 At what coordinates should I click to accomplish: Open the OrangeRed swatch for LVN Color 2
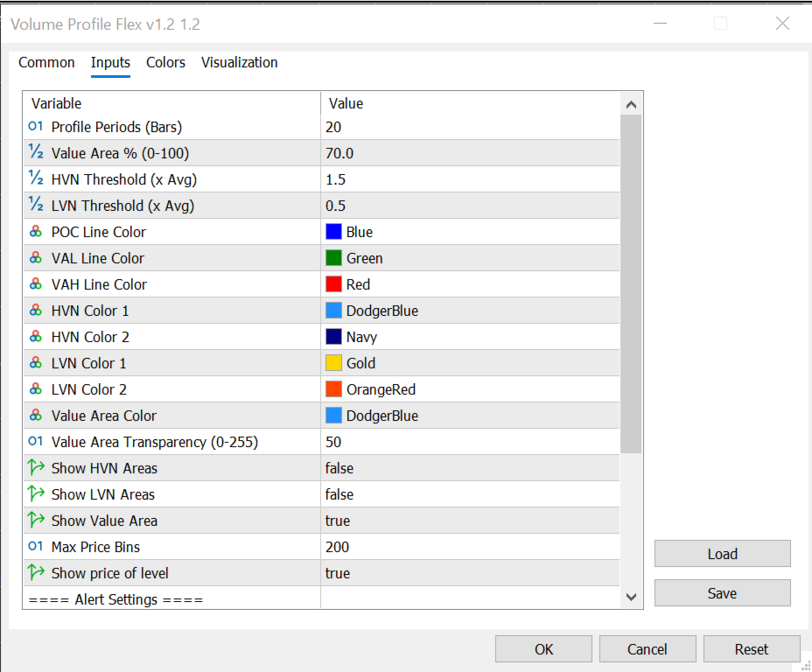[333, 389]
